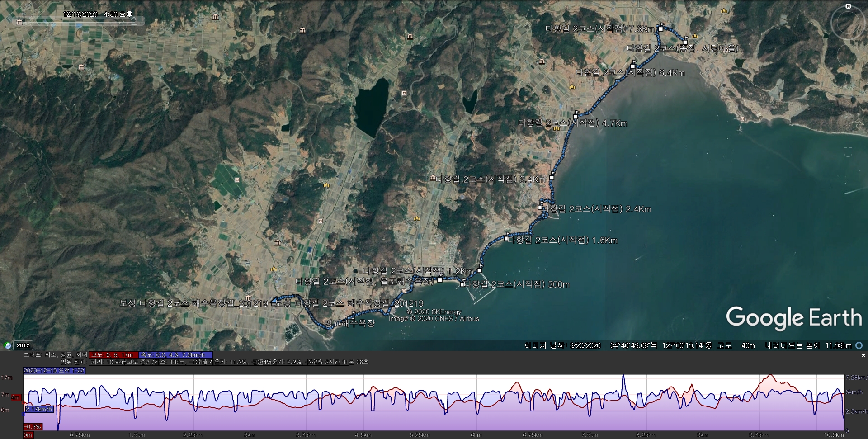Click the blue 속도: 0.0, 4.3, 7.2km/h legend
The height and width of the screenshot is (439, 868).
[176, 355]
